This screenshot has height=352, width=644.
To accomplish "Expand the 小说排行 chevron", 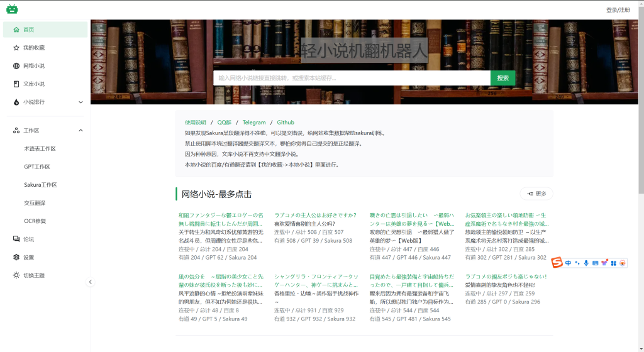I will 80,102.
